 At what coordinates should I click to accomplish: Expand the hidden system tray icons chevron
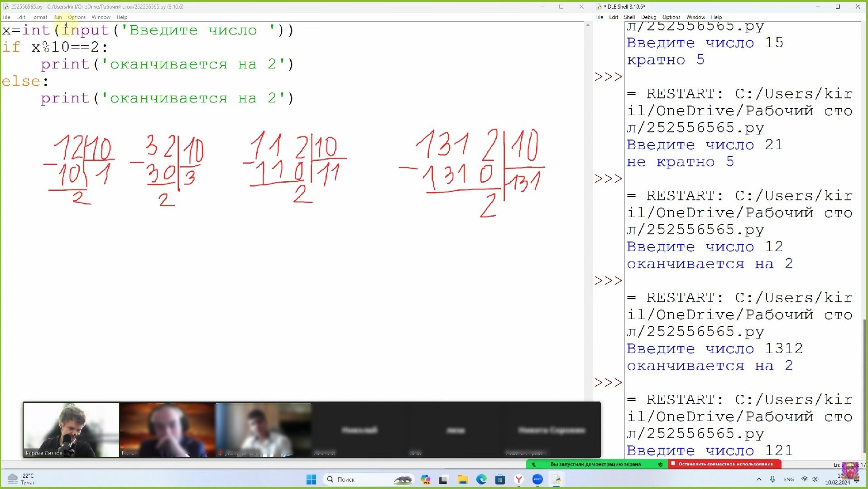pos(759,479)
